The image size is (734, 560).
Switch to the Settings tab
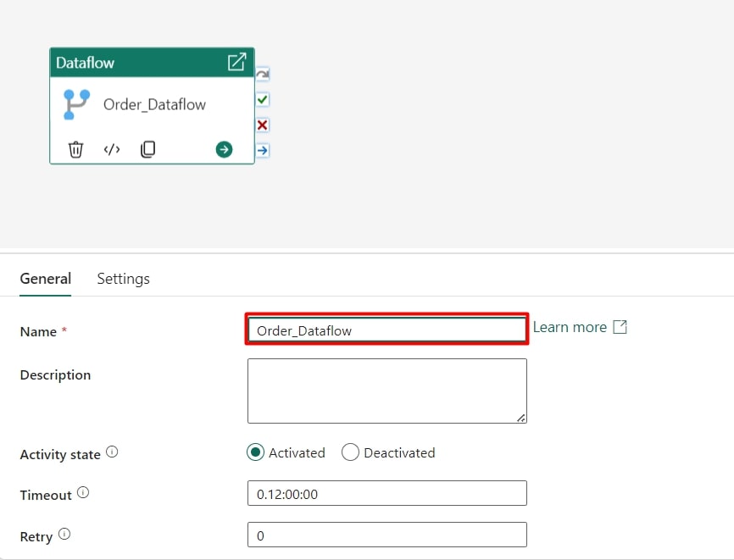tap(123, 279)
